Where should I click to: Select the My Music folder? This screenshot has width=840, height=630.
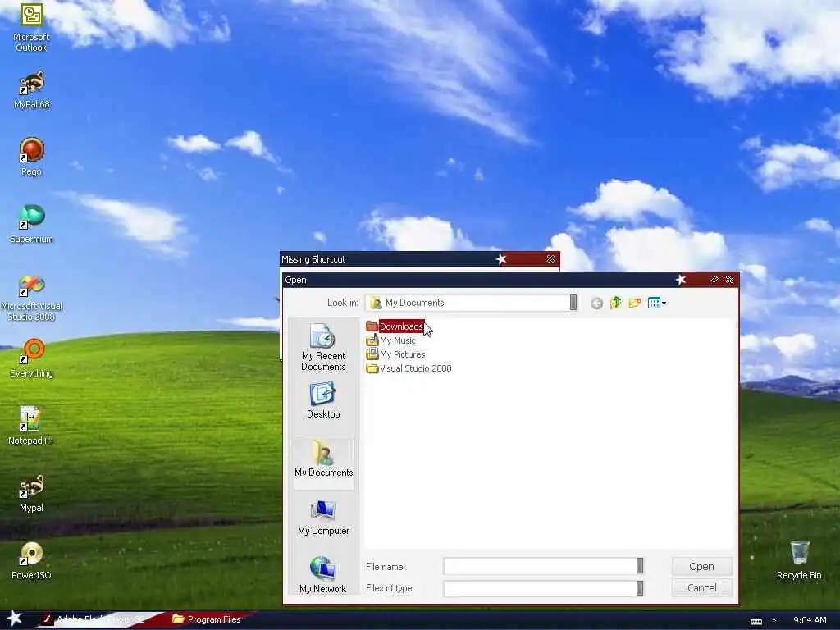coord(391,340)
